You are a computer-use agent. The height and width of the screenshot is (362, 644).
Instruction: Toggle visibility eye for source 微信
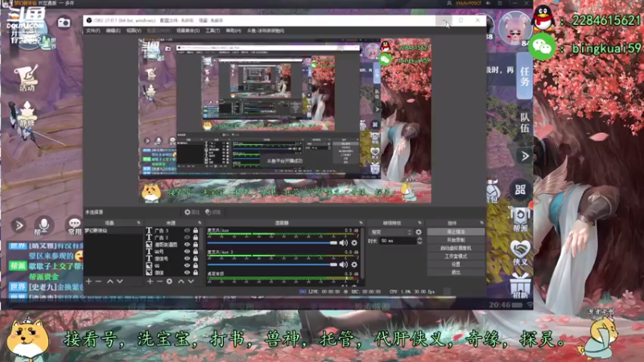coord(187,273)
